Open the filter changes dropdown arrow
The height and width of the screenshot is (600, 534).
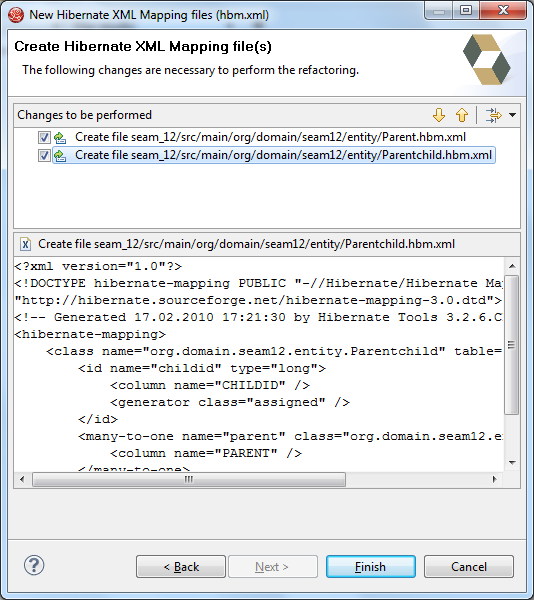click(x=512, y=115)
